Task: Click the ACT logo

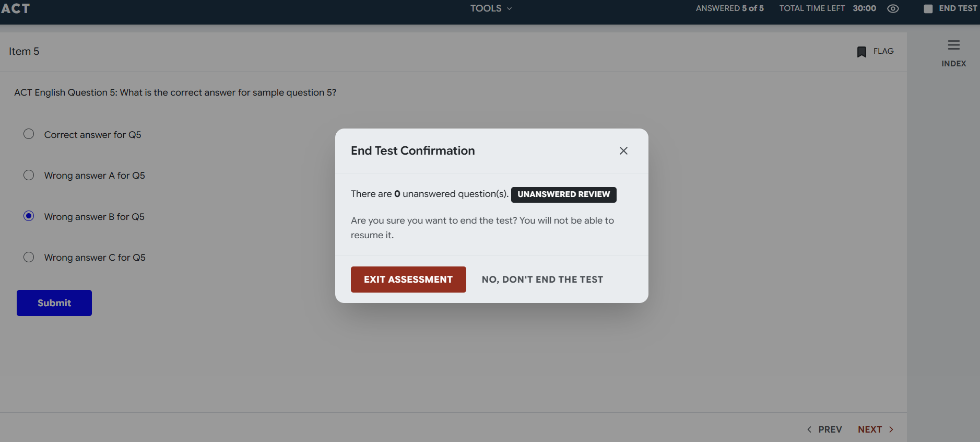Action: coord(16,8)
